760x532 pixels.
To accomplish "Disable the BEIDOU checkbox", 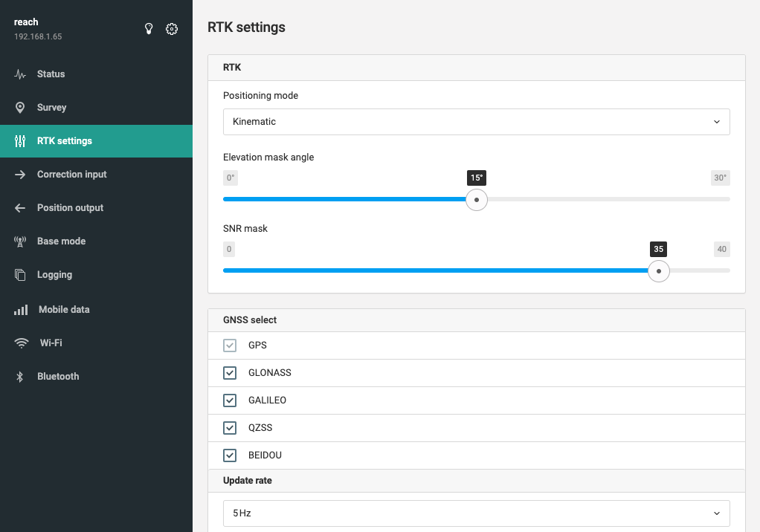I will [230, 455].
